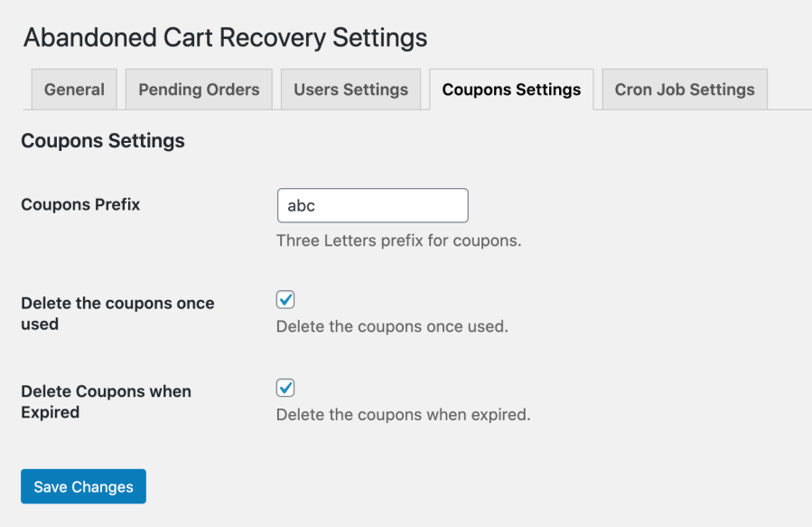The height and width of the screenshot is (527, 812).
Task: Click 'Three Letters prefix for coupons' hint text
Action: click(x=398, y=240)
